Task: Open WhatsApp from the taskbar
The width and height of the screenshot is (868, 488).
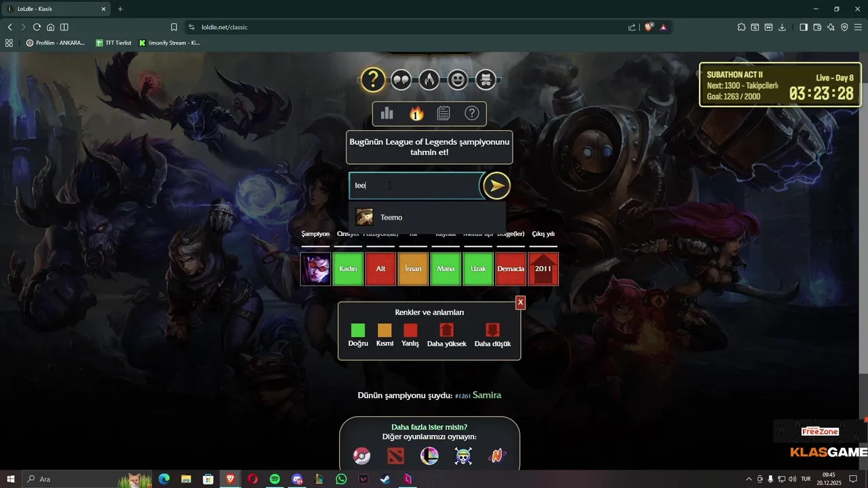Action: point(341,479)
